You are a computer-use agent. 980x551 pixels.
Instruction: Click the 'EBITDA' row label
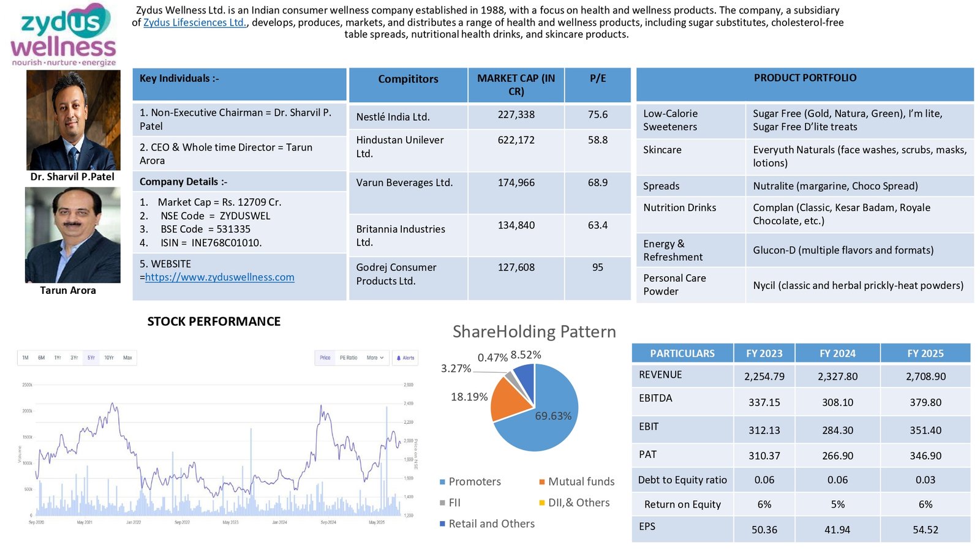(655, 398)
